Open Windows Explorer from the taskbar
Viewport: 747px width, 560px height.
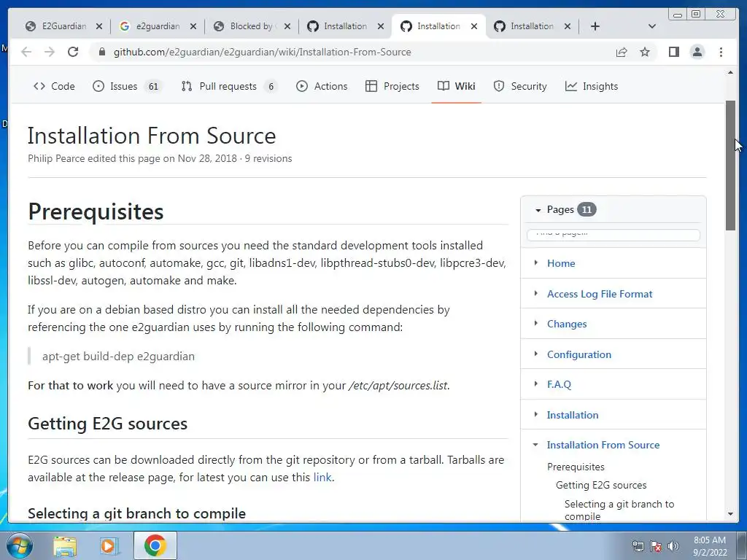(65, 545)
